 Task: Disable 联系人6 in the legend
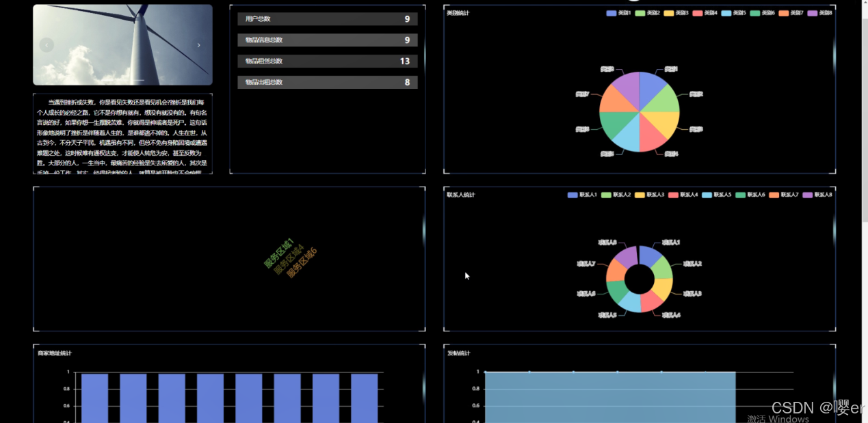[750, 195]
